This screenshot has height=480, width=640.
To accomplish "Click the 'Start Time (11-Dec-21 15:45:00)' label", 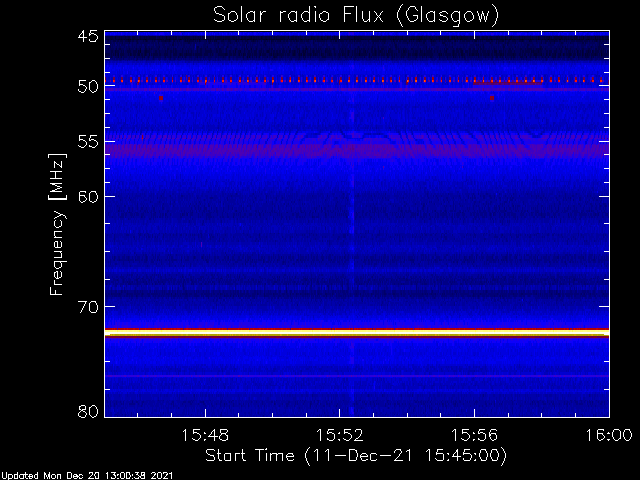I will (x=356, y=456).
